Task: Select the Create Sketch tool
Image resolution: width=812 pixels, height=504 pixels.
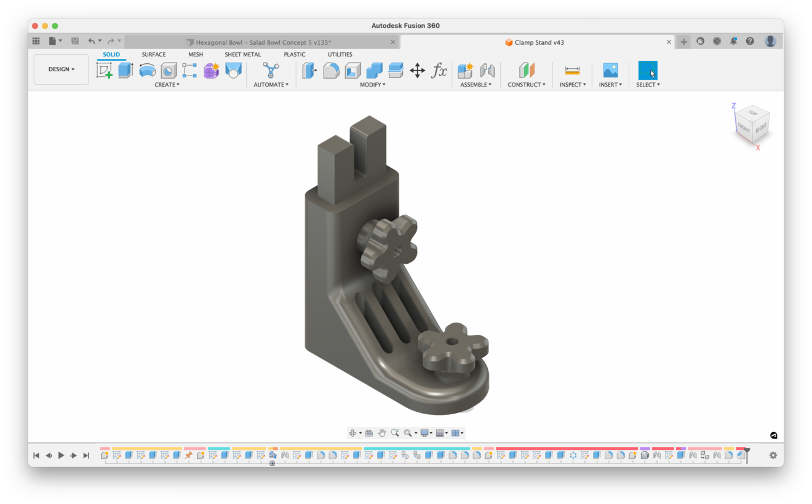Action: [x=105, y=70]
